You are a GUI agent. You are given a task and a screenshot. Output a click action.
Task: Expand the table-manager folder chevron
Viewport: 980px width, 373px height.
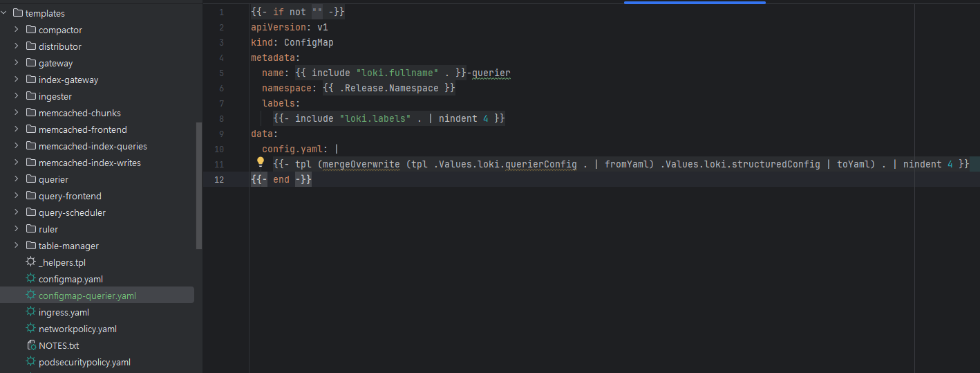(x=17, y=246)
